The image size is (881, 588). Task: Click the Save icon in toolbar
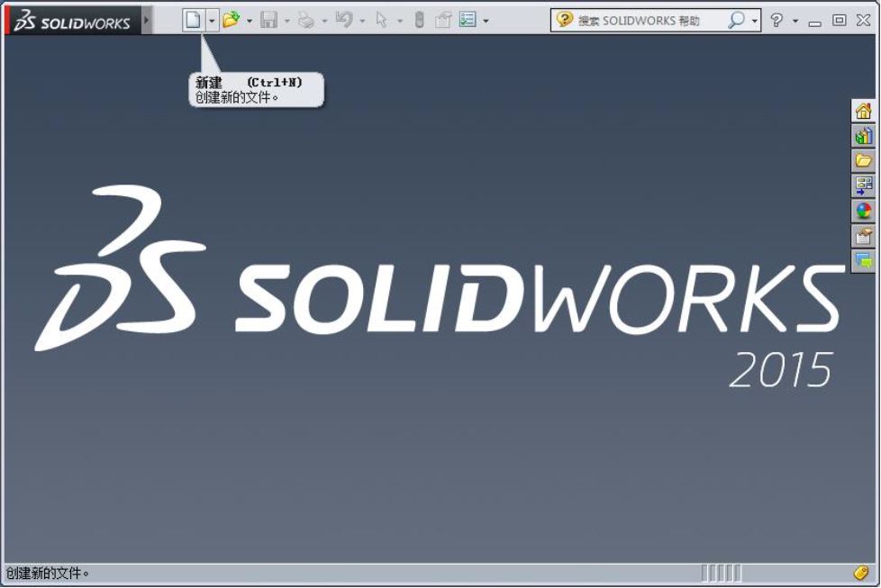268,20
